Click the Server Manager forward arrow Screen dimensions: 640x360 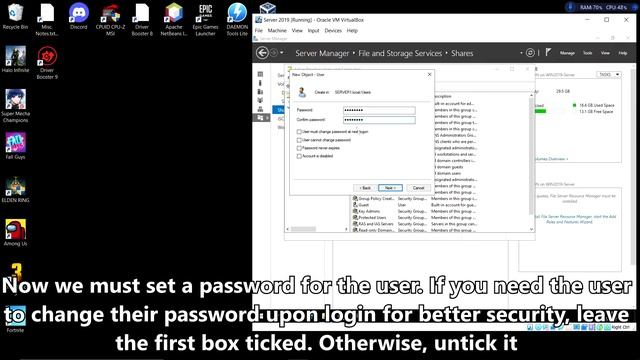(x=274, y=53)
